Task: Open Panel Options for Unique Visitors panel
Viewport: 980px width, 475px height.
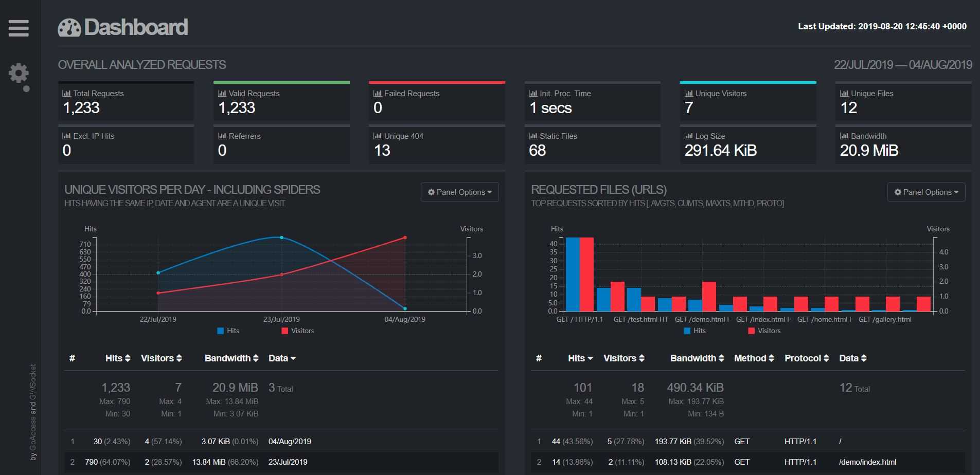Action: (x=459, y=192)
